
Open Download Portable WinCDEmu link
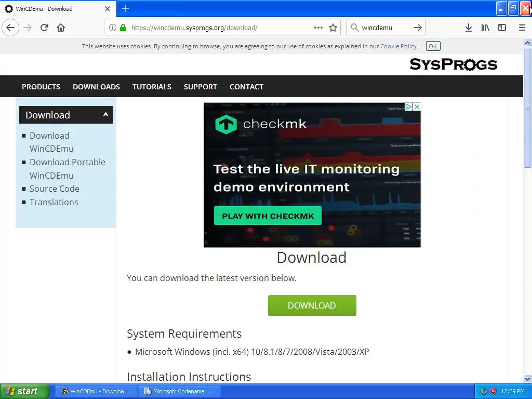click(x=67, y=169)
